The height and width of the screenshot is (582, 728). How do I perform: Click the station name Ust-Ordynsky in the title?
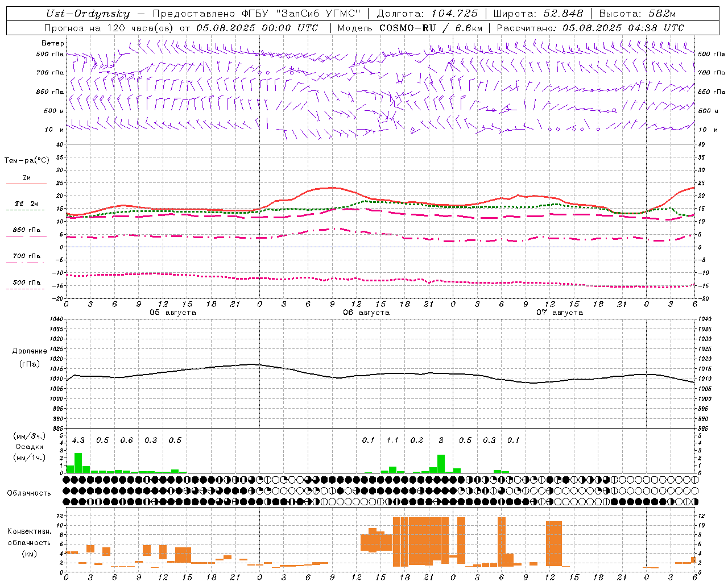click(88, 14)
